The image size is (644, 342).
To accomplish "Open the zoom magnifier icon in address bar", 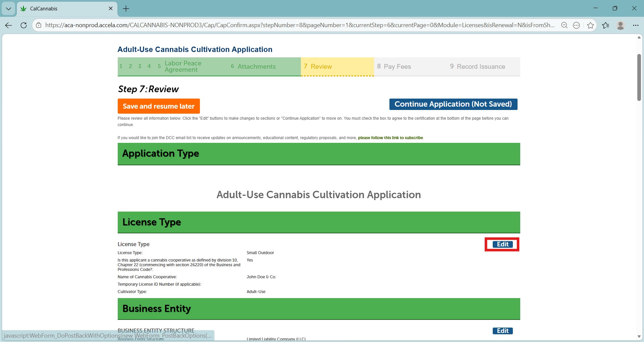I will tap(565, 25).
